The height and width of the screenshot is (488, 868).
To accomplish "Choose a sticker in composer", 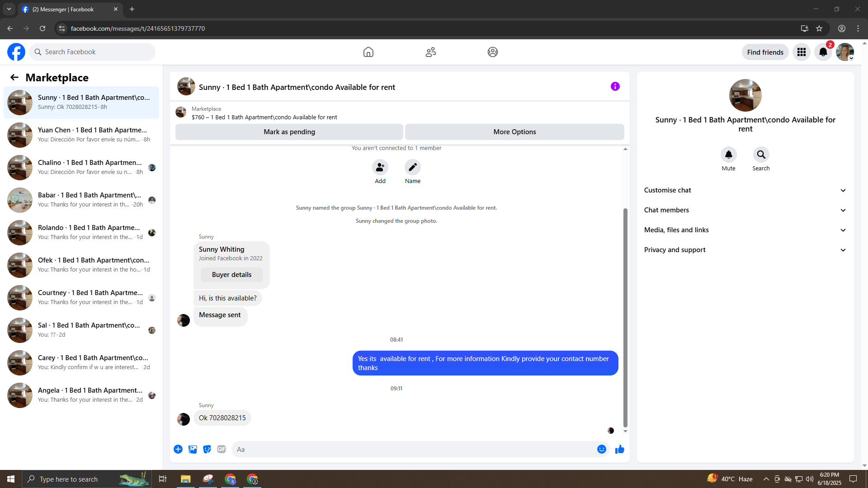I will (x=207, y=449).
